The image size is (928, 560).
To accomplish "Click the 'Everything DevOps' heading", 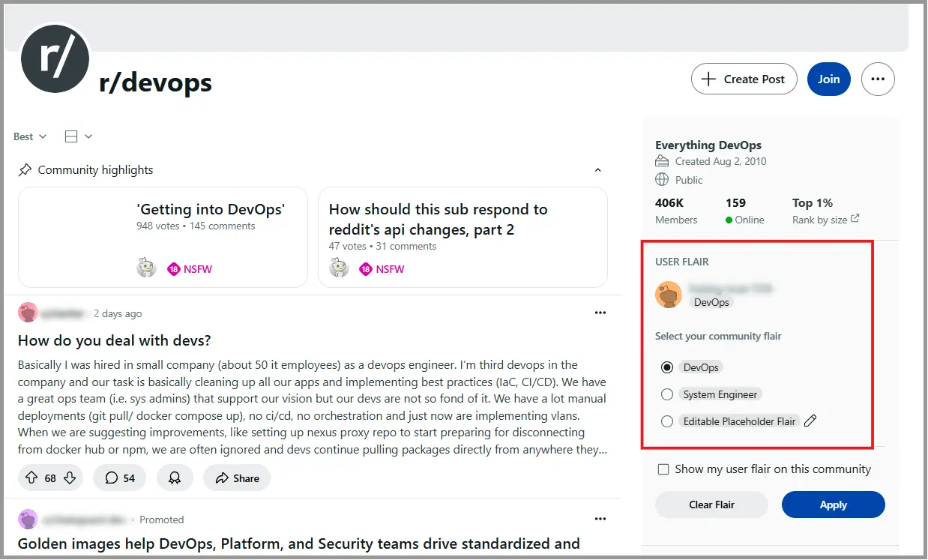I will 708,145.
